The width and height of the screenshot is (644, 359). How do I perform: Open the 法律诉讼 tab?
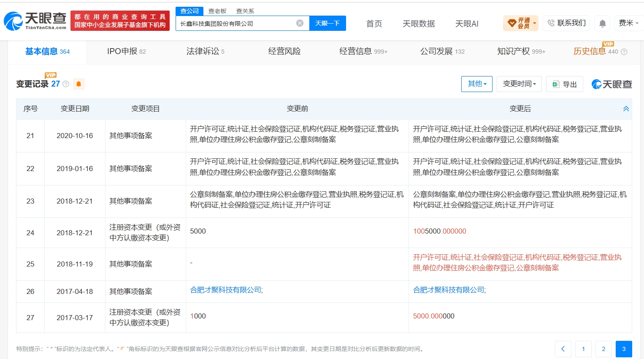coord(205,52)
